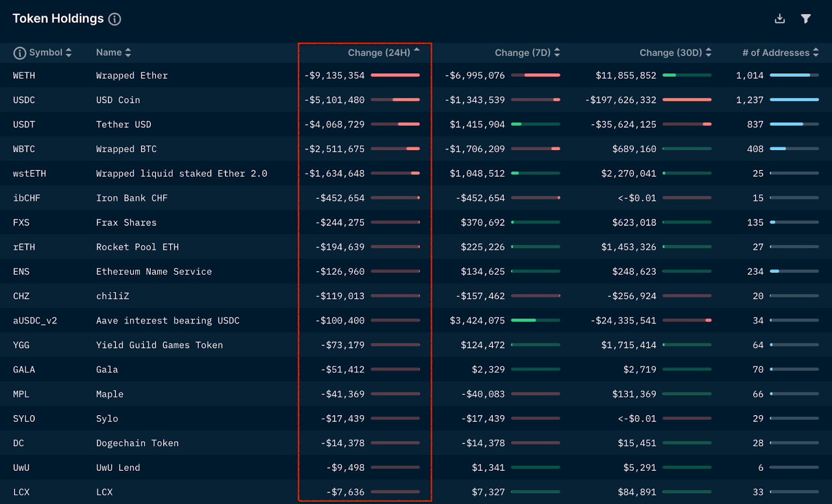Click the Token Holdings heading

click(58, 19)
